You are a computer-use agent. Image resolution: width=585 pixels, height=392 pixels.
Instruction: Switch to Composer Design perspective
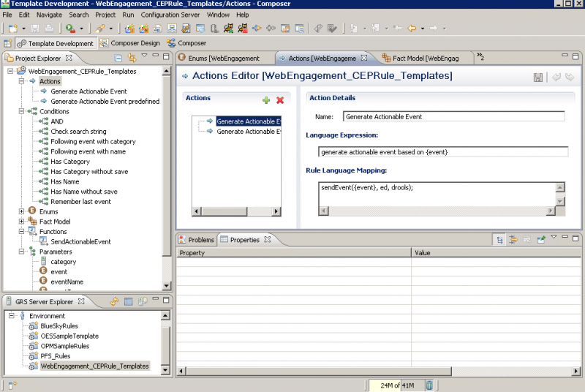[130, 43]
